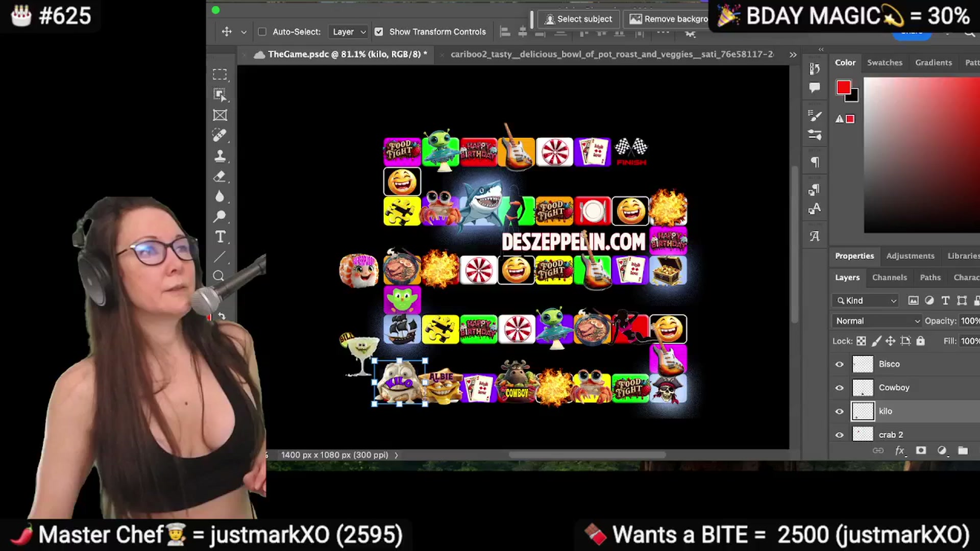Open the document status bar info arrow

pos(396,455)
